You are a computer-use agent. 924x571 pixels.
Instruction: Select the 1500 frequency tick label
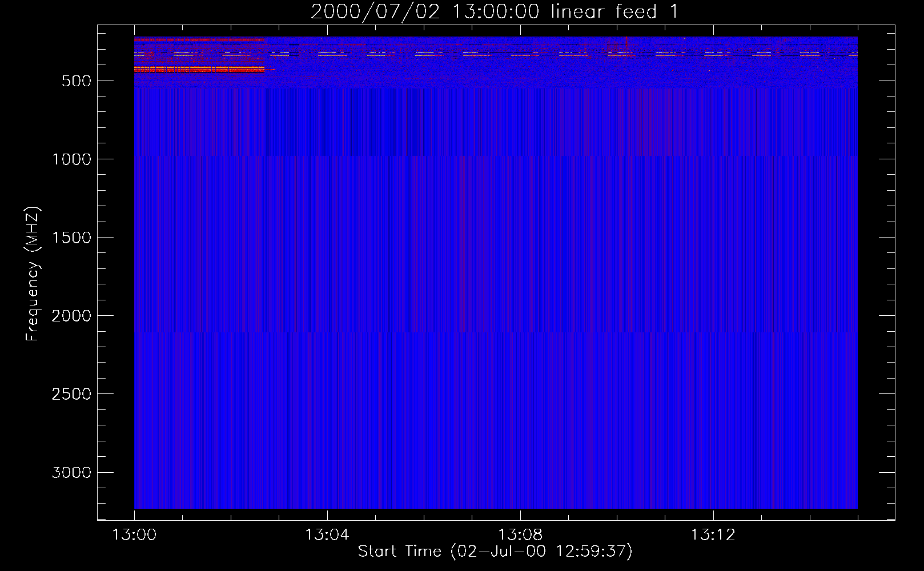(71, 238)
